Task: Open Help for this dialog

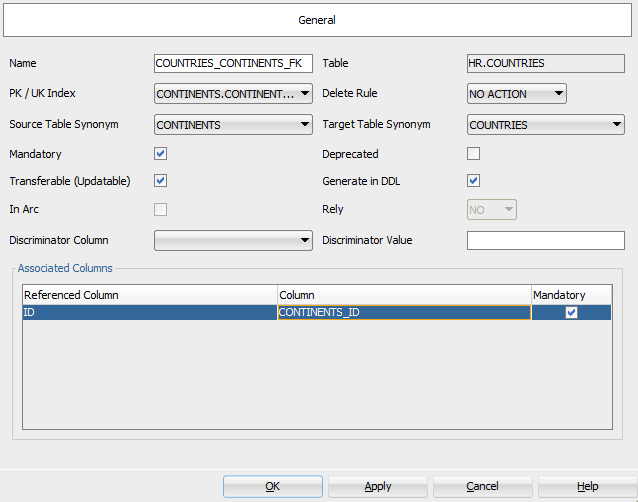Action: (x=587, y=486)
